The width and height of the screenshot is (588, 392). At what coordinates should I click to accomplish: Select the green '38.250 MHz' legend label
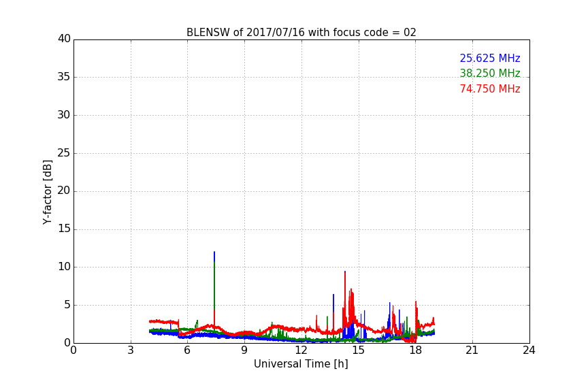490,73
